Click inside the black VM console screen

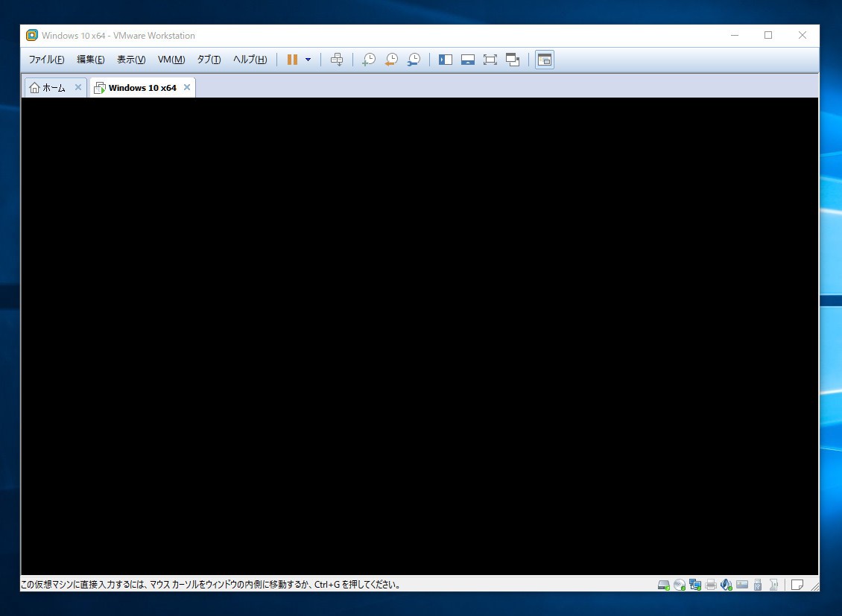click(420, 337)
